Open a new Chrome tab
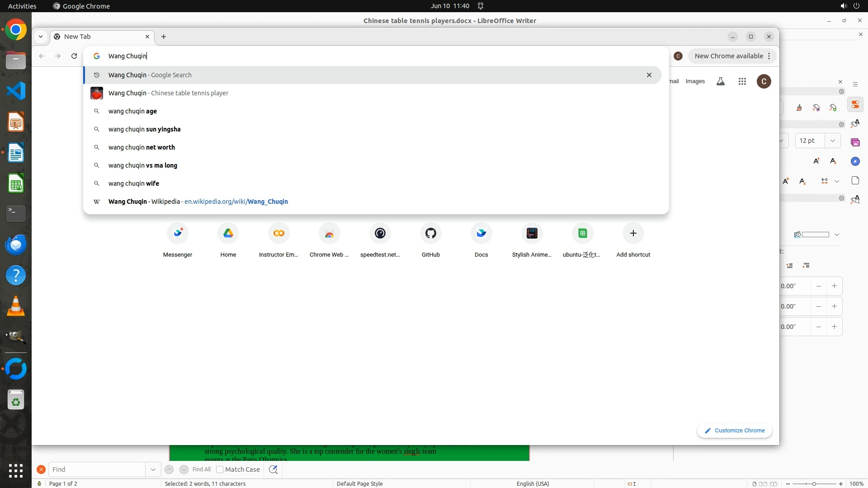Image resolution: width=868 pixels, height=488 pixels. point(164,37)
